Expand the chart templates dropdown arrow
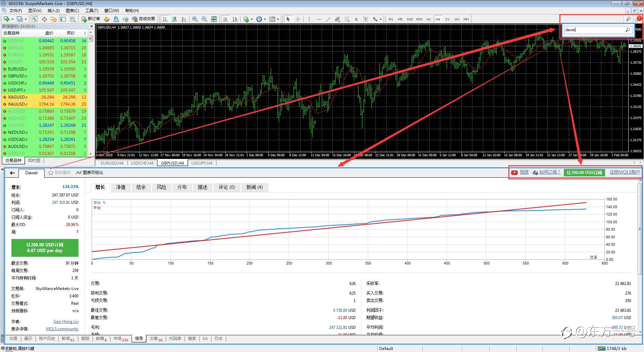 (x=278, y=19)
